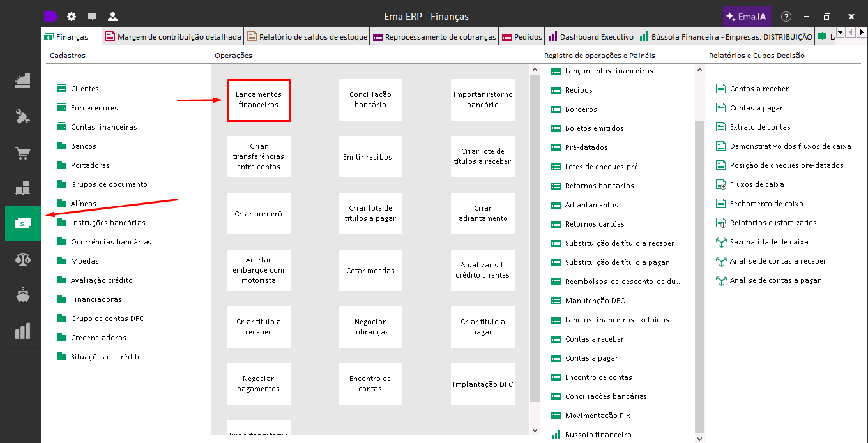The width and height of the screenshot is (868, 443).
Task: Click the chat messages speech bubble icon
Action: click(92, 17)
